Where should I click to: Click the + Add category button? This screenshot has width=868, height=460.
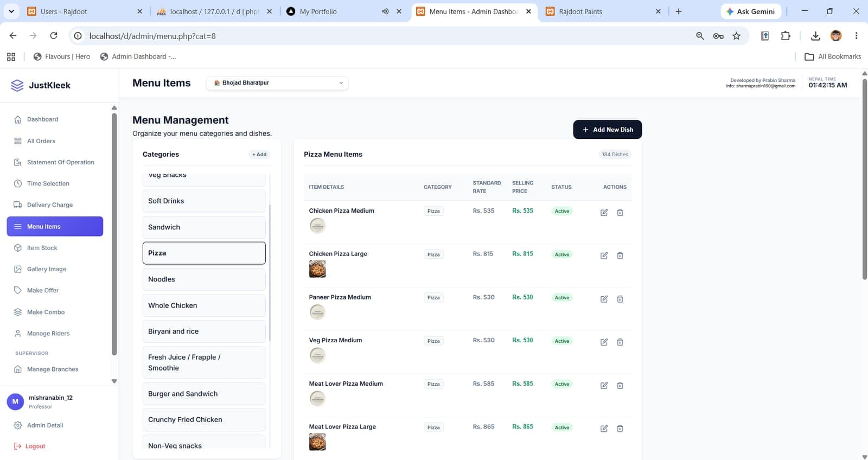(259, 155)
